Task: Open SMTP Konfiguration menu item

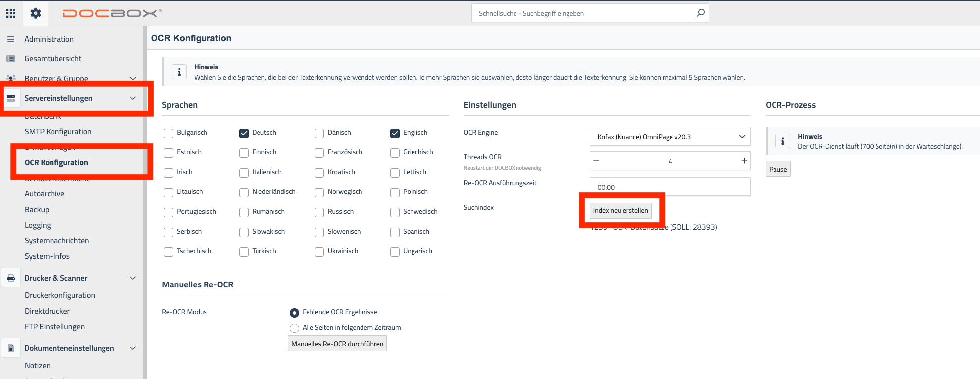Action: 58,132
